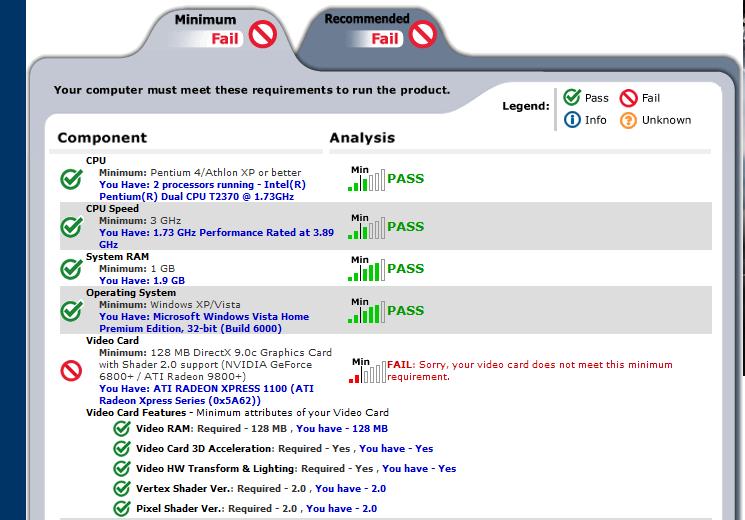The width and height of the screenshot is (745, 520).
Task: Click the orange Unknown icon in legend
Action: tap(629, 120)
